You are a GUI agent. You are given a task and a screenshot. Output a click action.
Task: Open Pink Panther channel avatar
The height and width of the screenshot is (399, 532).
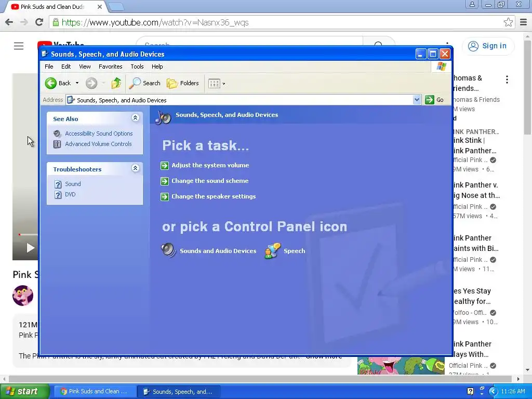tap(23, 296)
